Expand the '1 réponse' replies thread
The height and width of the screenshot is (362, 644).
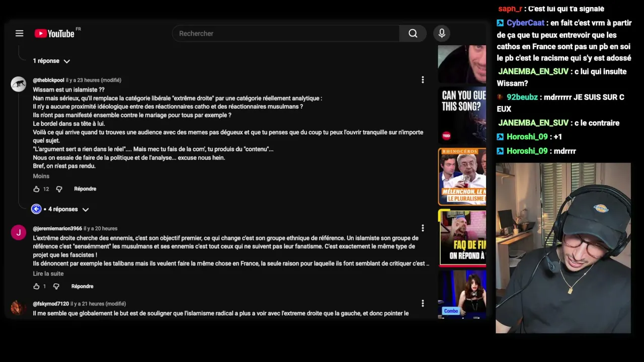(51, 61)
